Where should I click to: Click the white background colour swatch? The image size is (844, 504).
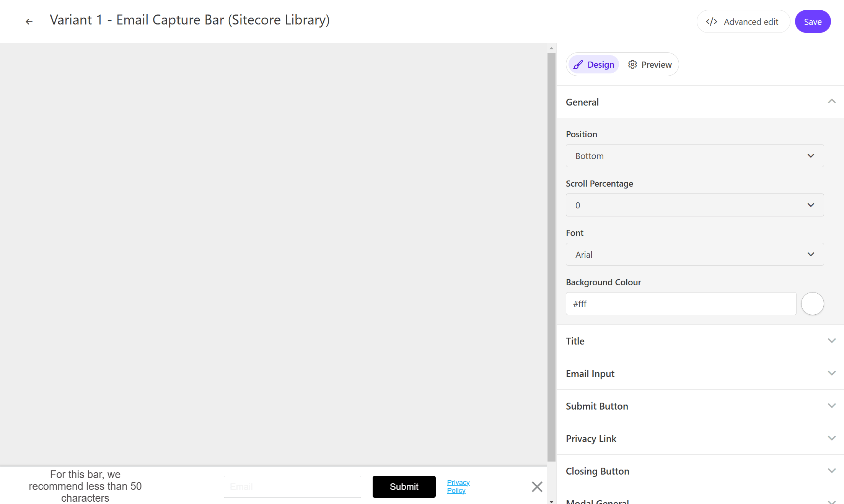[x=812, y=304]
